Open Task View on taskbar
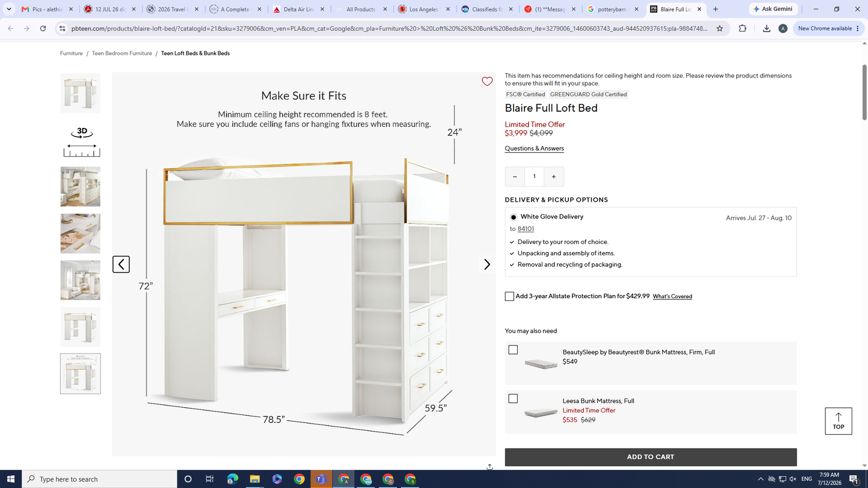 click(209, 479)
